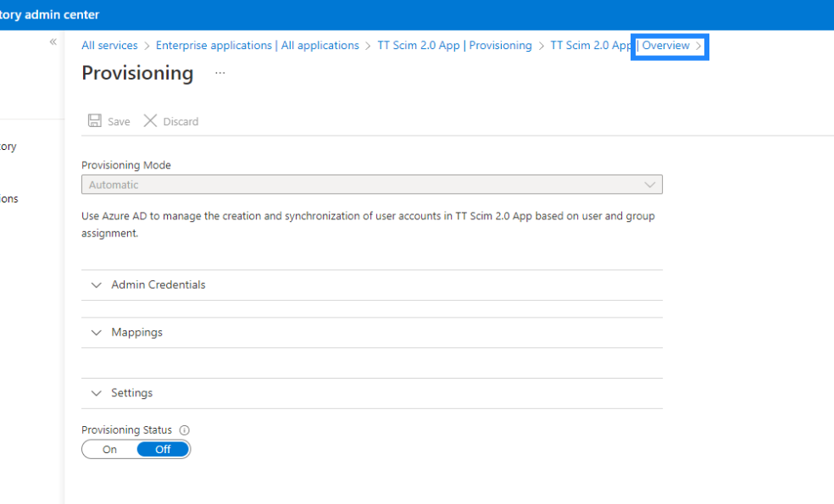Open the Provisioning ellipsis more options
834x504 pixels.
pos(220,73)
